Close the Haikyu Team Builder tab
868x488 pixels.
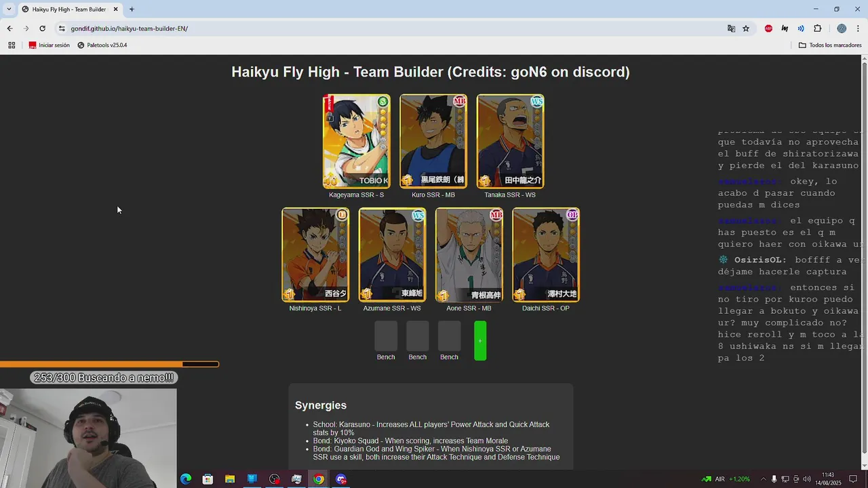click(x=115, y=9)
